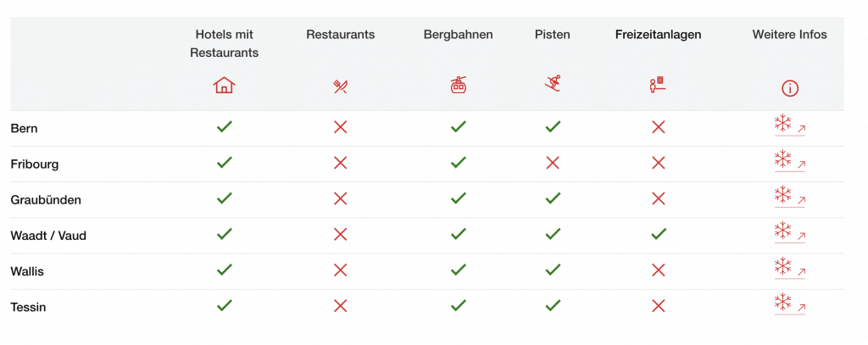The height and width of the screenshot is (345, 868).
Task: Click the info circle under Weitere Infos
Action: (x=790, y=88)
